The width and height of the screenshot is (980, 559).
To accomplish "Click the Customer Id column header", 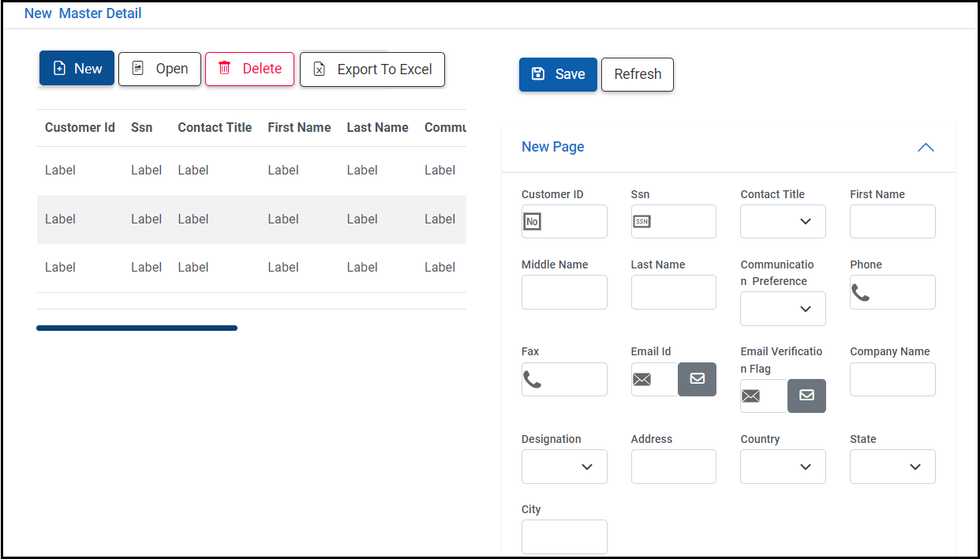I will 80,127.
